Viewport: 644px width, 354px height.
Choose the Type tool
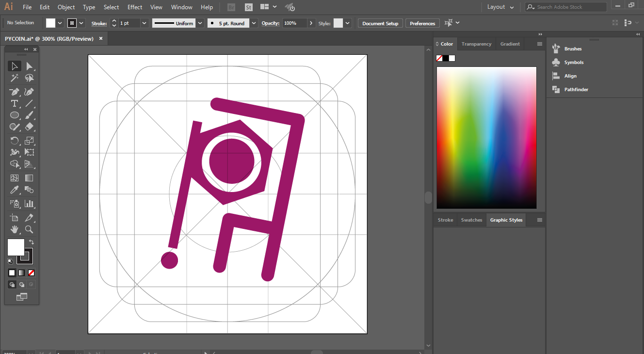point(15,103)
